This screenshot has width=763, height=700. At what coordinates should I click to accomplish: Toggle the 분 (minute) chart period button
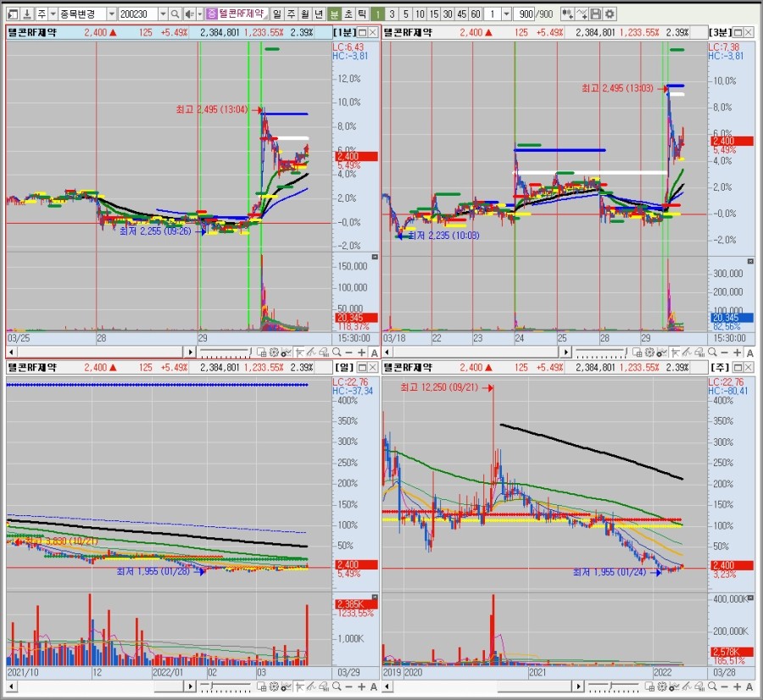point(334,14)
